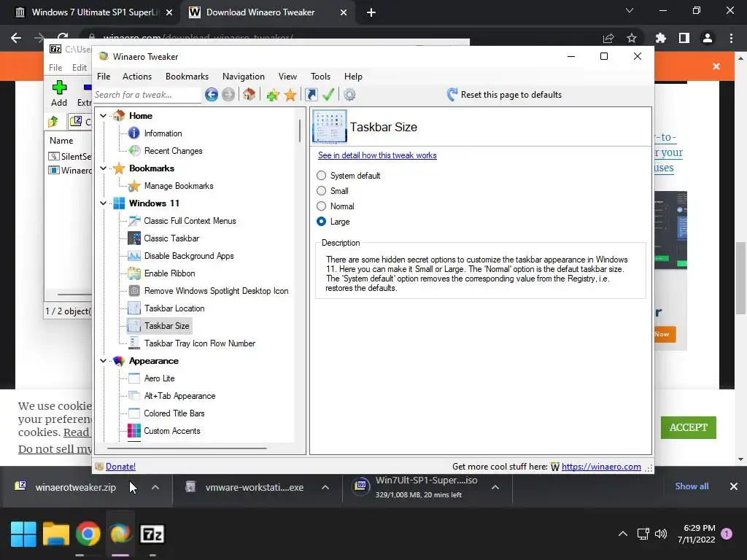Collapse the Windows 11 tree node
This screenshot has height=560, width=747.
point(104,203)
